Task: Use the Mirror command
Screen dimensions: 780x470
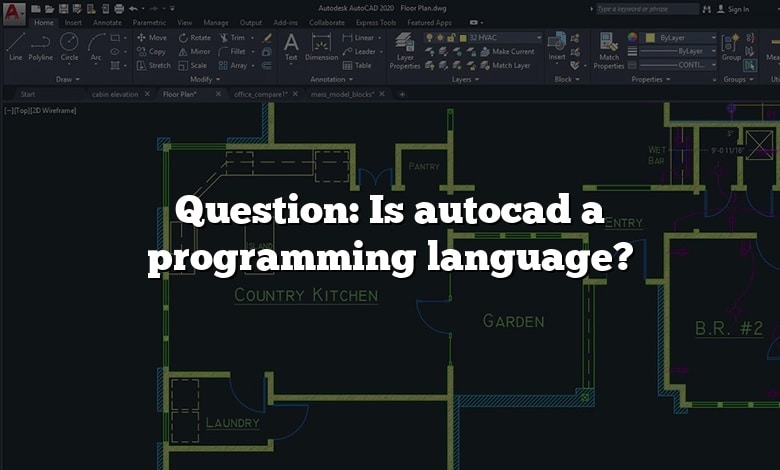Action: [194, 51]
